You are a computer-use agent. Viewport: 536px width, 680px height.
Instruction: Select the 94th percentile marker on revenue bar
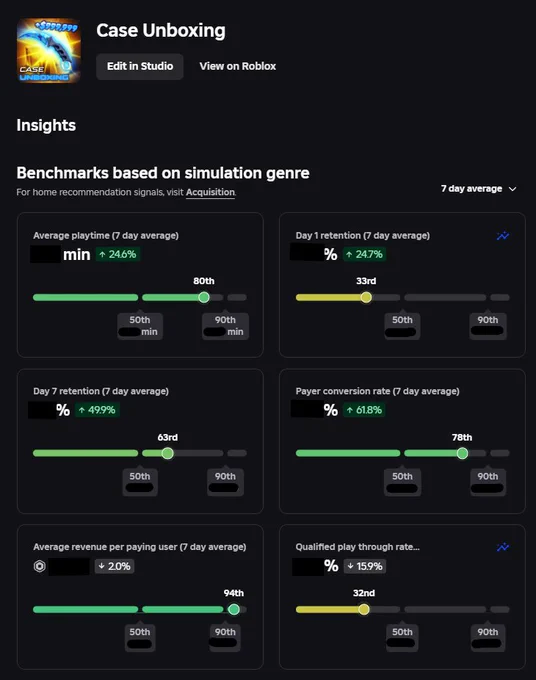pyautogui.click(x=234, y=609)
